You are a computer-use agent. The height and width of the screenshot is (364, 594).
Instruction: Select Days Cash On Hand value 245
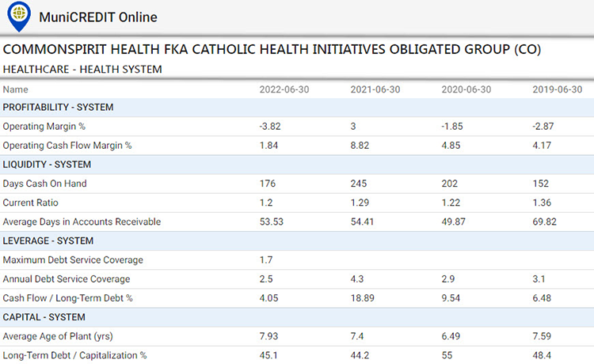coord(358,184)
